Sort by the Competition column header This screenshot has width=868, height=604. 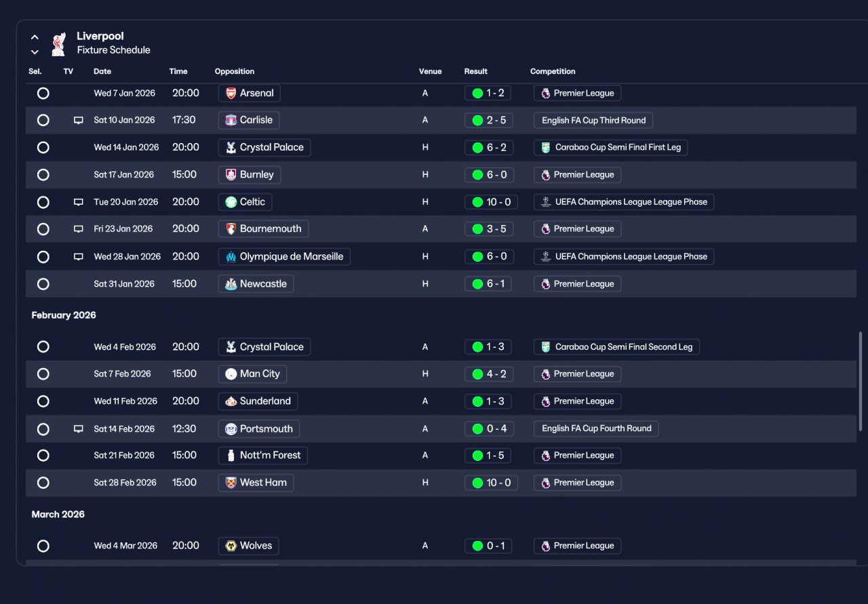(x=553, y=71)
